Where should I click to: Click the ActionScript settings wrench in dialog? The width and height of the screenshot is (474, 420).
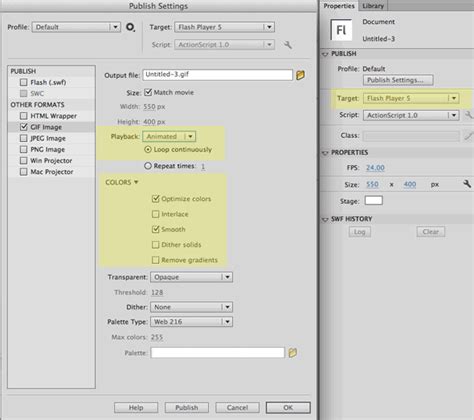[288, 45]
